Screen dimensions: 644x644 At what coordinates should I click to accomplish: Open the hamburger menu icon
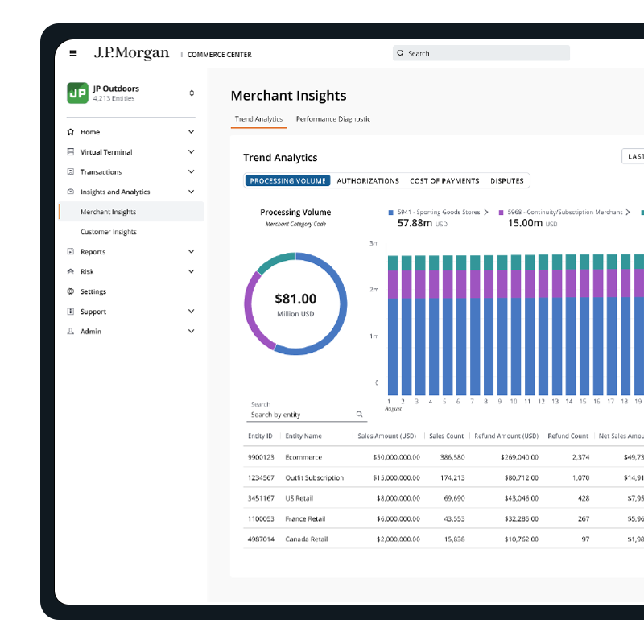coord(73,53)
